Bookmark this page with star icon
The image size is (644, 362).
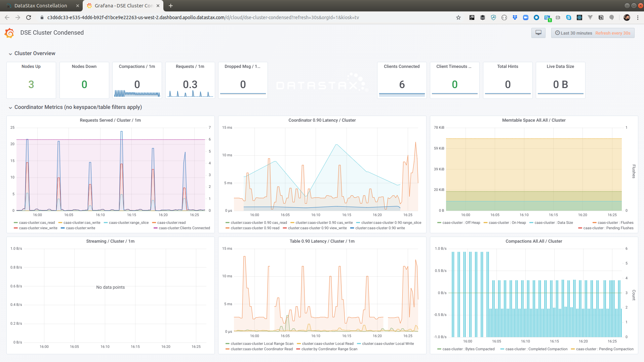click(458, 17)
